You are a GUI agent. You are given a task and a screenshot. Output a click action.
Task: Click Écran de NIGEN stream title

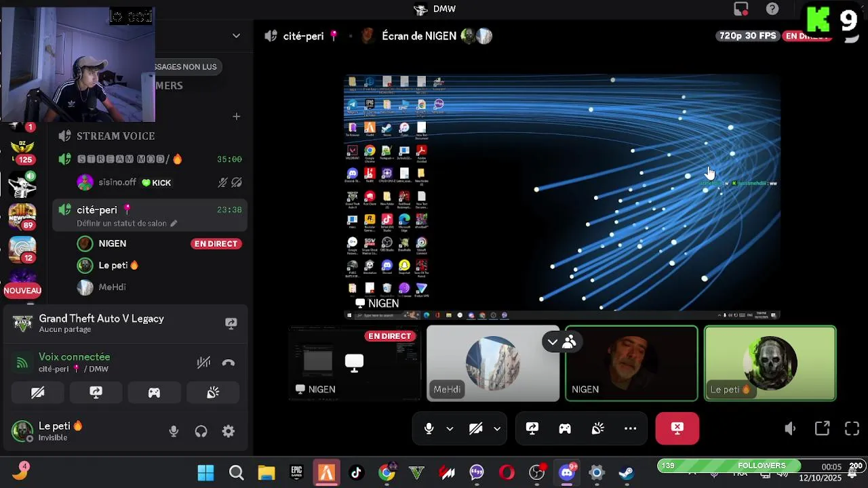419,36
